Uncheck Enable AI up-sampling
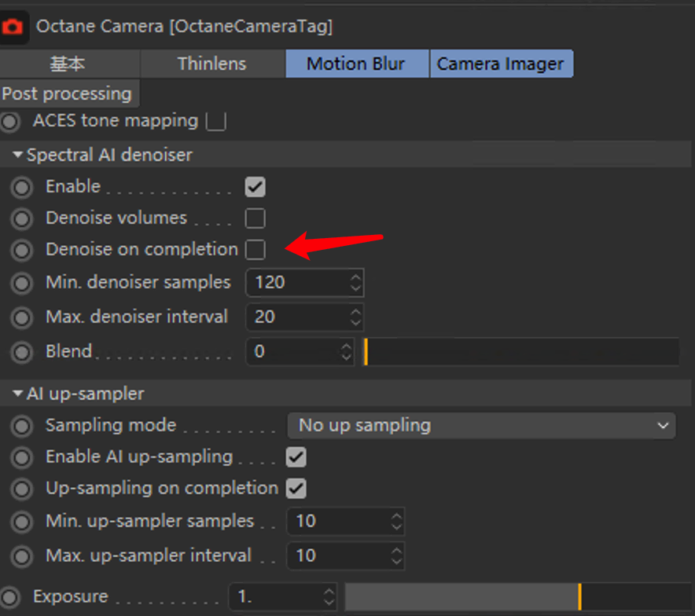 click(296, 457)
